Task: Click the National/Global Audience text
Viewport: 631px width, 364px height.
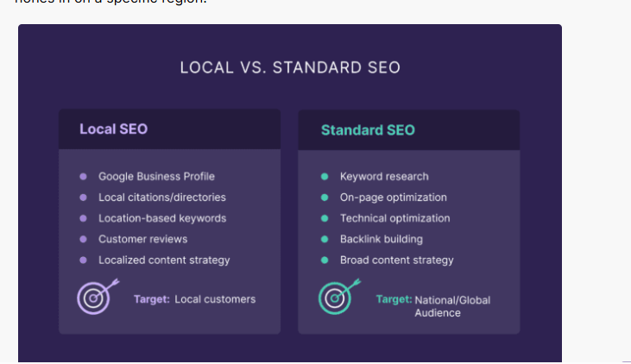Action: (452, 306)
